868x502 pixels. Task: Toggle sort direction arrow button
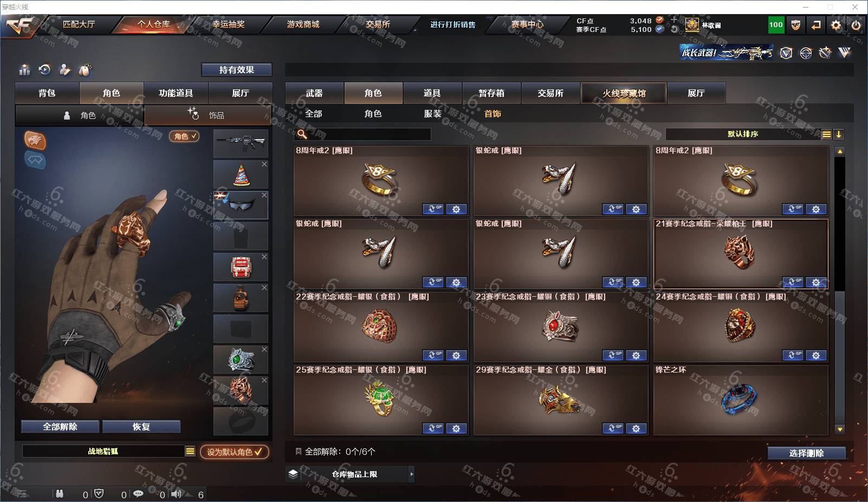point(839,134)
